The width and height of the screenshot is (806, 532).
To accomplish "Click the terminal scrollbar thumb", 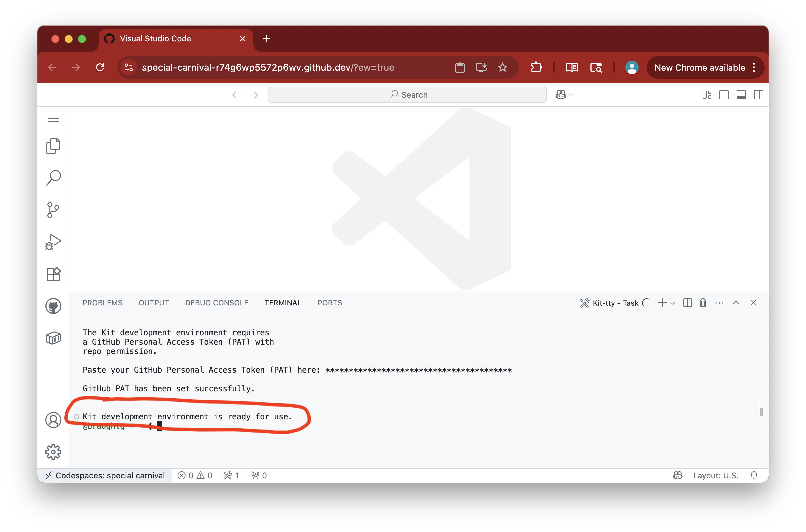I will click(761, 412).
